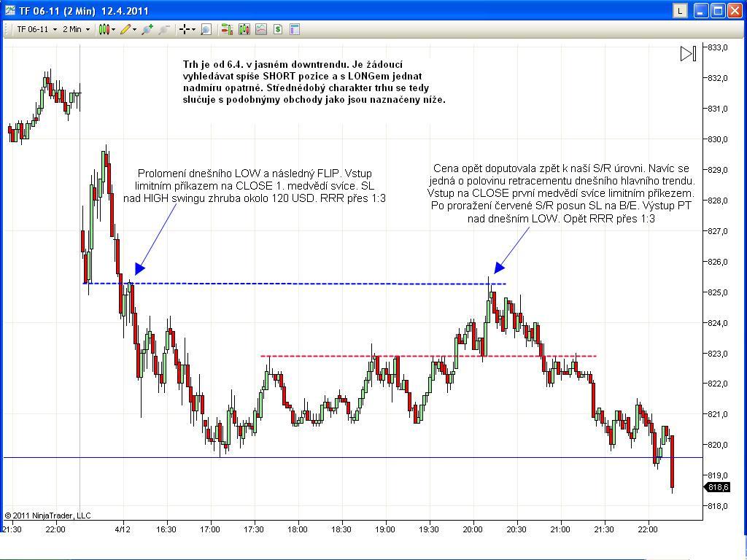Minimize the chart window
The width and height of the screenshot is (747, 560).
point(700,10)
